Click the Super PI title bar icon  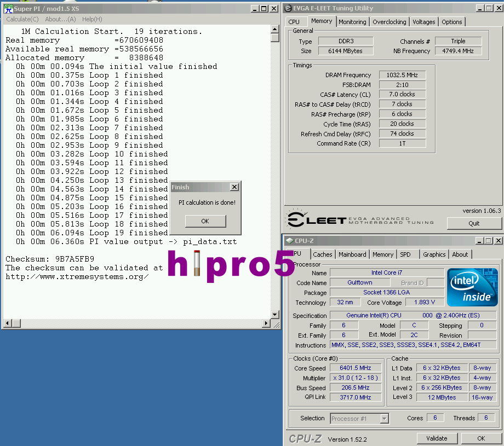(8, 9)
